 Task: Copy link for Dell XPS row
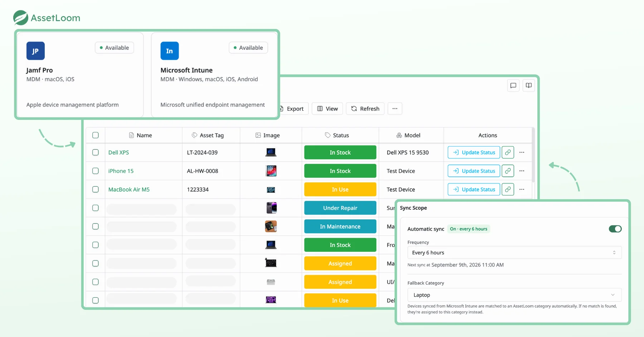click(508, 152)
